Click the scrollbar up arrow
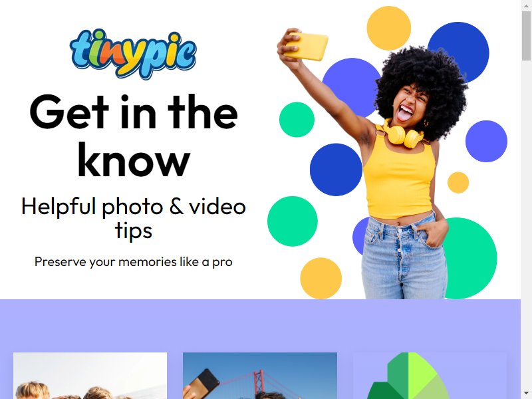The height and width of the screenshot is (399, 532). pos(526,5)
